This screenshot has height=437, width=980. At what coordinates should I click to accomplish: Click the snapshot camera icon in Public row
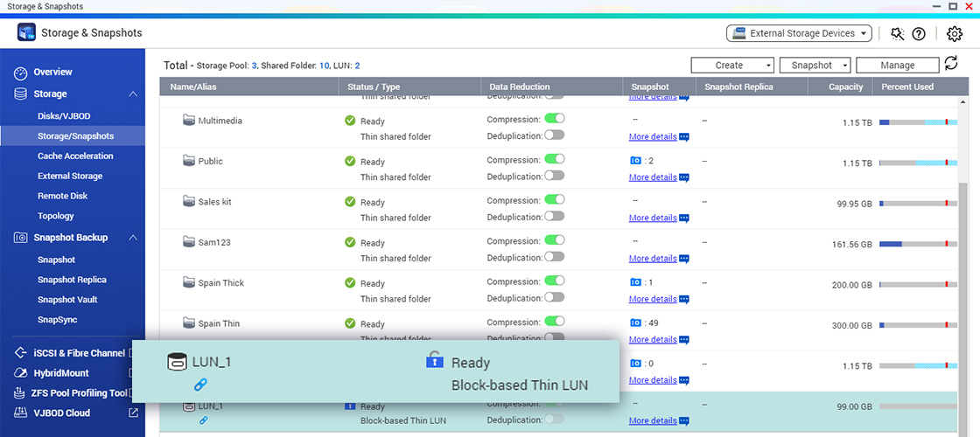pos(635,161)
